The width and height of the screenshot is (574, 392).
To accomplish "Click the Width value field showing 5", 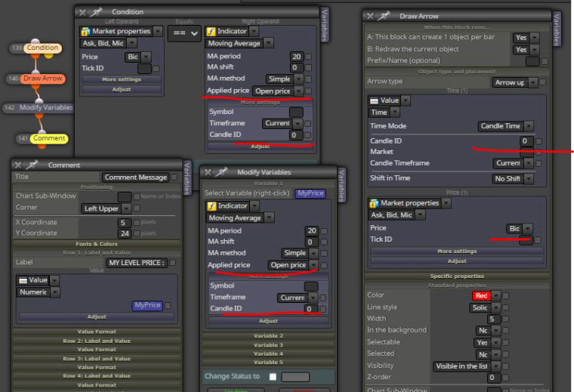I will click(494, 319).
